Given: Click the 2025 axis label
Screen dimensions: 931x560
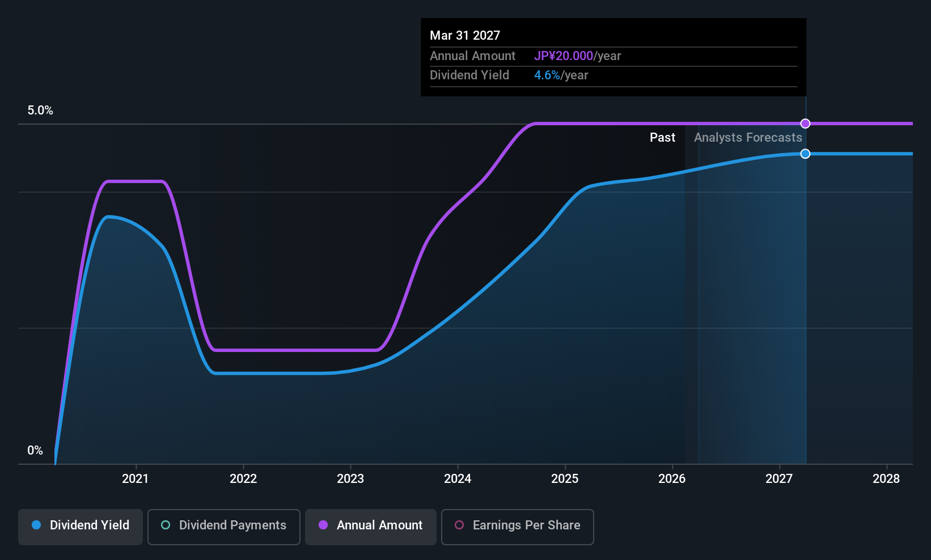Looking at the screenshot, I should (x=565, y=479).
